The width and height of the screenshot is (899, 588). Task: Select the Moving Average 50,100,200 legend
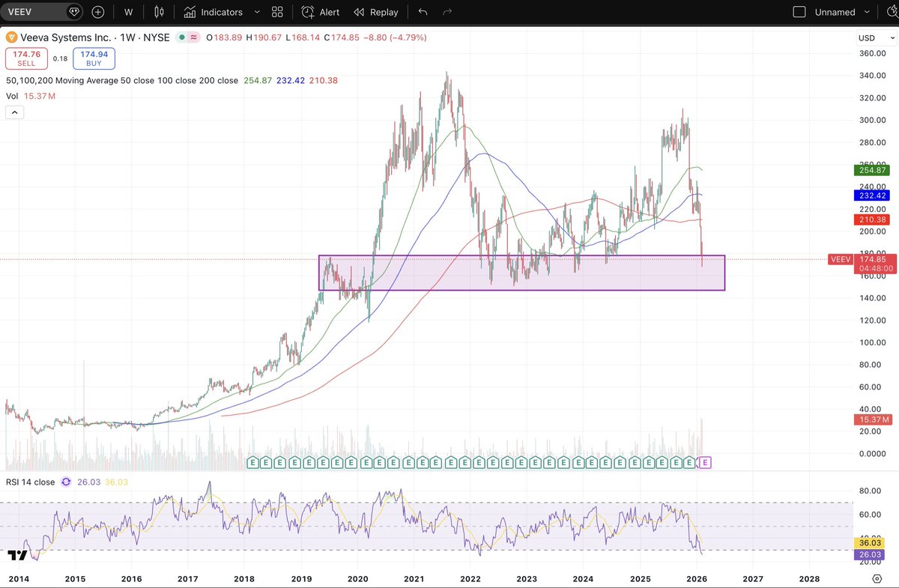coord(122,80)
